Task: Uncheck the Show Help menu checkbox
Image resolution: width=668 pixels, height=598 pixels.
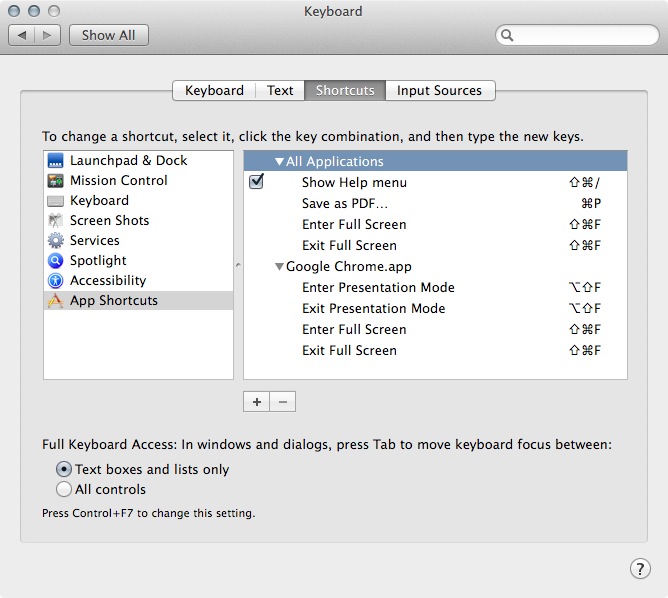Action: tap(256, 182)
